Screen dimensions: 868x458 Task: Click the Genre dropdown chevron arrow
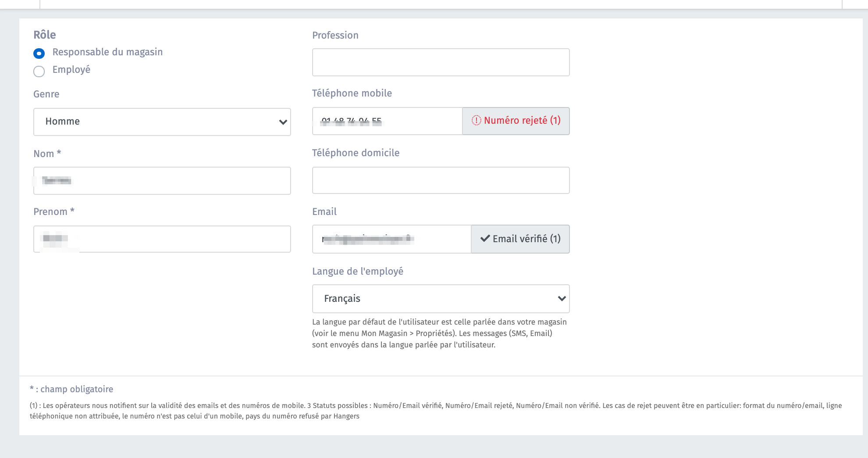tap(283, 122)
